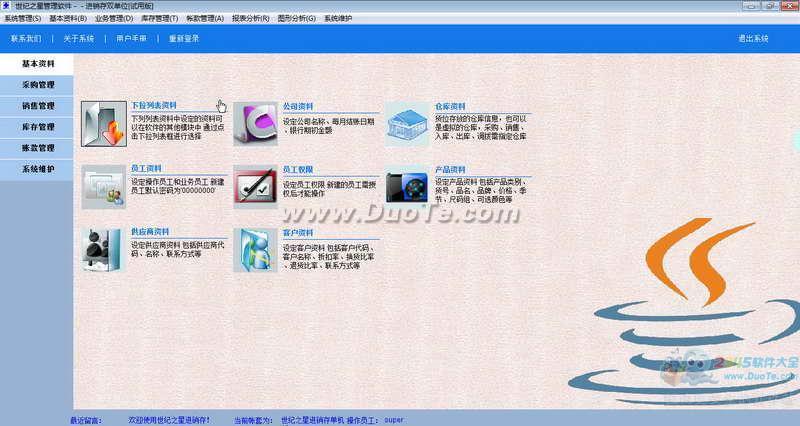800x426 pixels.
Task: Click the 退出系统 exit link
Action: [753, 39]
